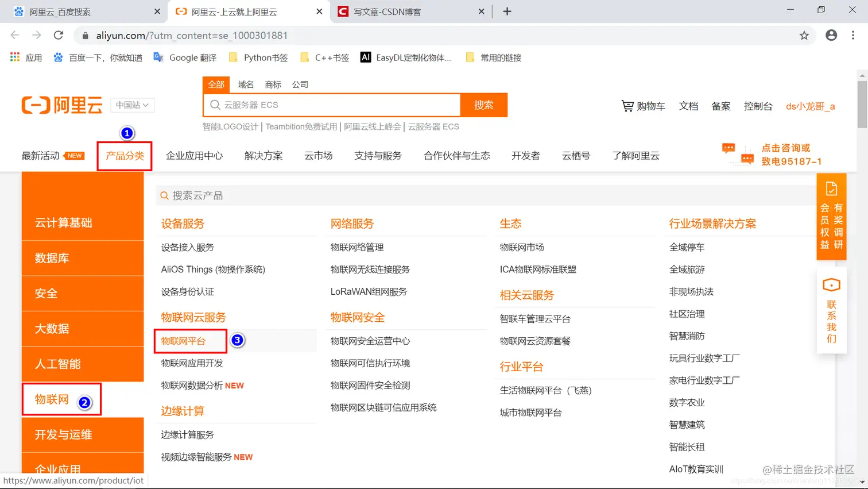
Task: Select 开发与运维 in the category sidebar
Action: (83, 435)
